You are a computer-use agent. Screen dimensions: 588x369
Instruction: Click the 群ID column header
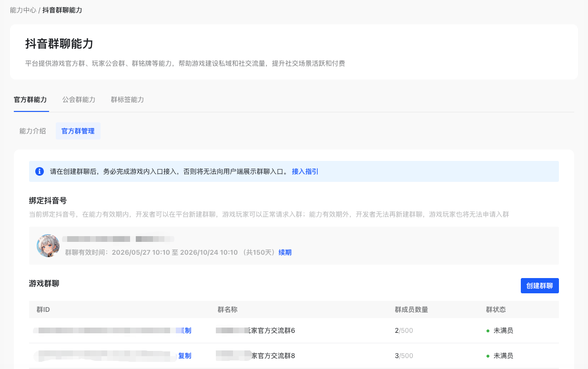pos(43,309)
